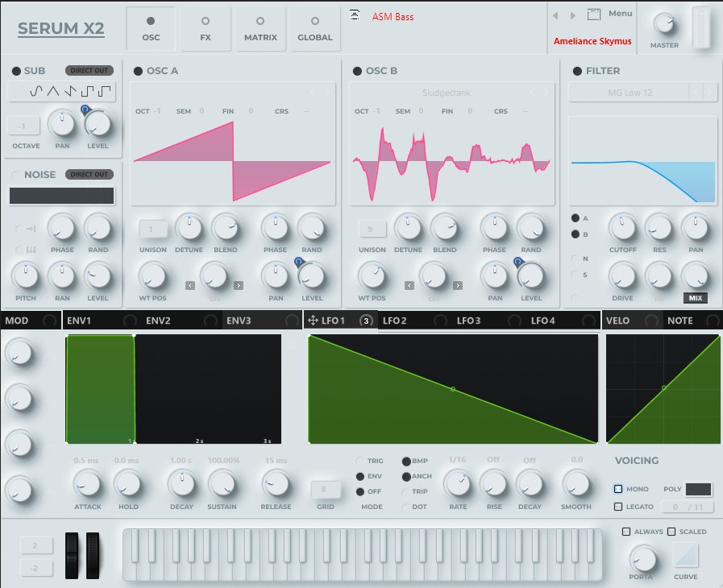Click the ENV1 modulation source handle
The width and height of the screenshot is (723, 588).
130,321
